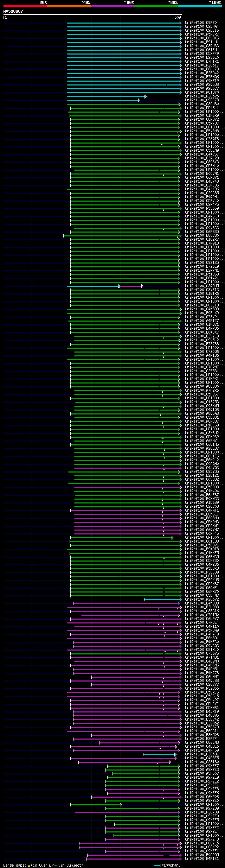Screen dimensions: 225x868
Task: Select the UniRef100_P32366 label
Action: (x=202, y=689)
